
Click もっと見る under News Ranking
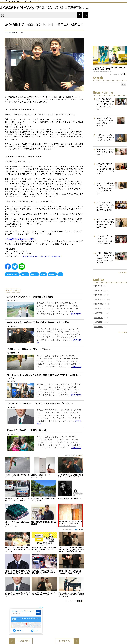(x=122, y=273)
